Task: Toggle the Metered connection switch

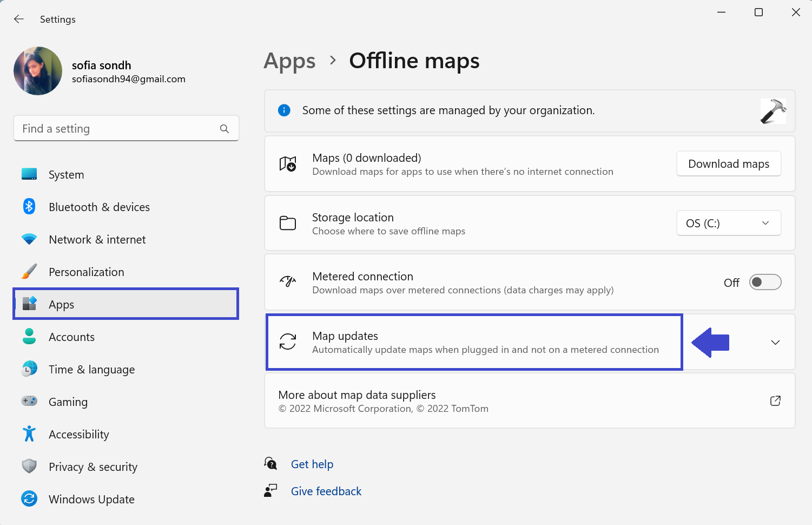Action: pyautogui.click(x=765, y=283)
